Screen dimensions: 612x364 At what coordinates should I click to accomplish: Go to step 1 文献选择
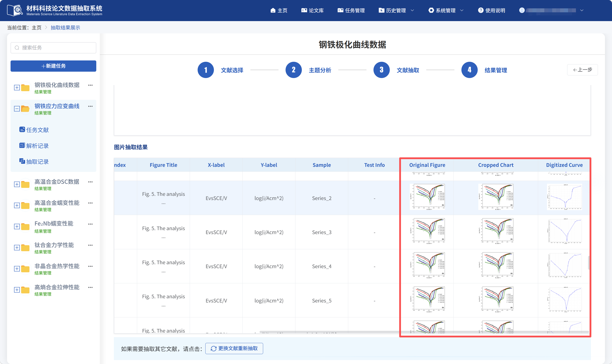coord(220,70)
